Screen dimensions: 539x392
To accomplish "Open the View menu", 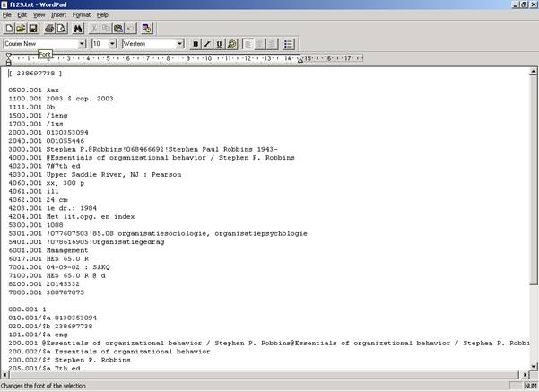I will (x=39, y=14).
